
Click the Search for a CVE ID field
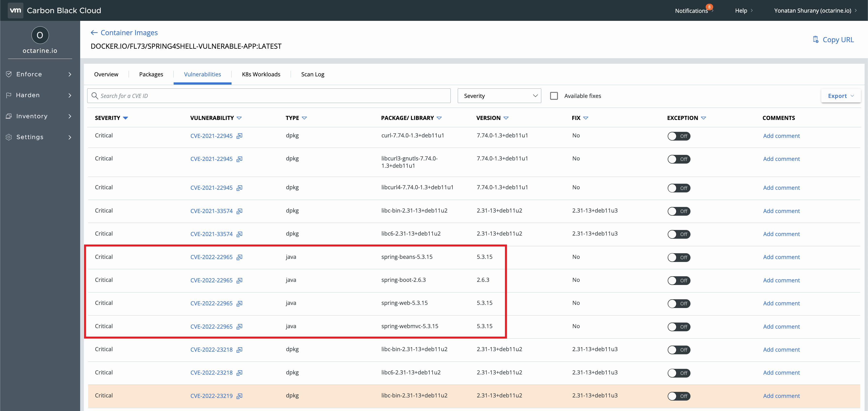coord(269,96)
